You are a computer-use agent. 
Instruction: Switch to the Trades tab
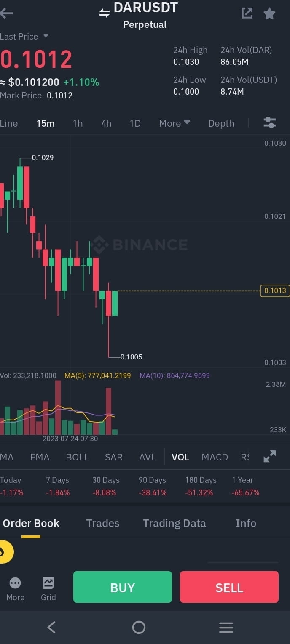tap(102, 523)
